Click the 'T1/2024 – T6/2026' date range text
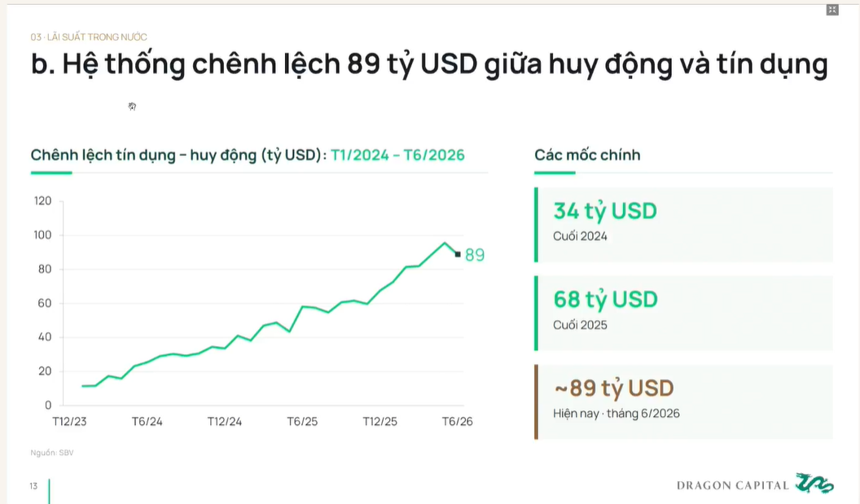Screen dimensions: 860x504 [397, 156]
